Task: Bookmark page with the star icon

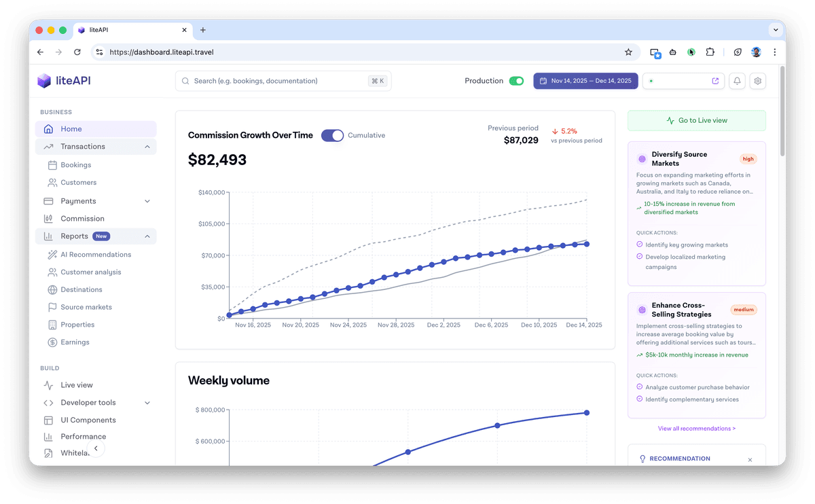Action: coord(628,52)
